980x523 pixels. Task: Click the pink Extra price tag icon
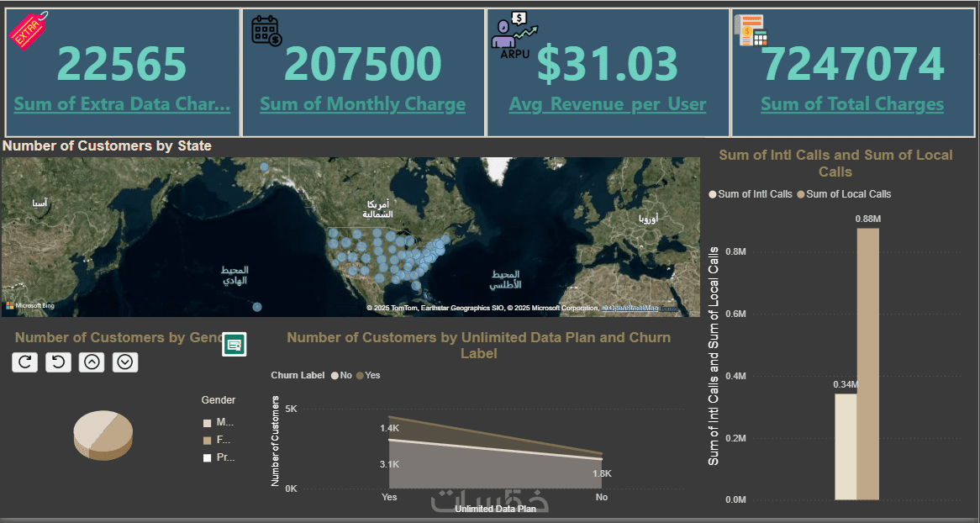[x=27, y=30]
